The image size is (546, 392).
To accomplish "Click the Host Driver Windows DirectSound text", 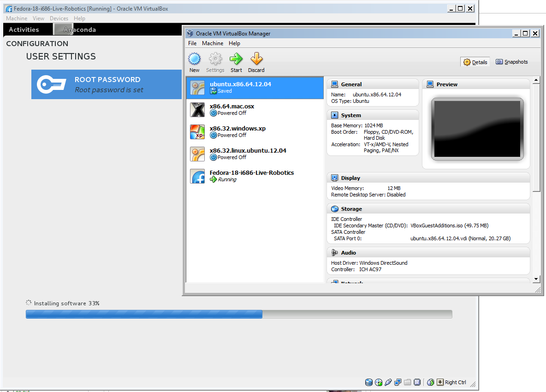I will tap(369, 263).
